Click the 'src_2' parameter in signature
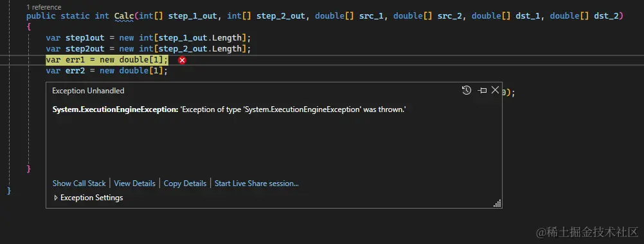This screenshot has width=644, height=244. coord(450,16)
